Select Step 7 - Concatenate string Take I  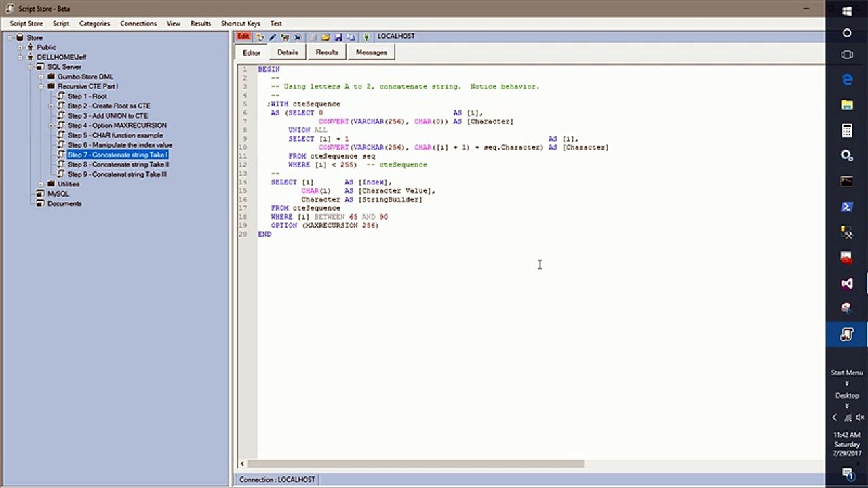click(x=118, y=155)
